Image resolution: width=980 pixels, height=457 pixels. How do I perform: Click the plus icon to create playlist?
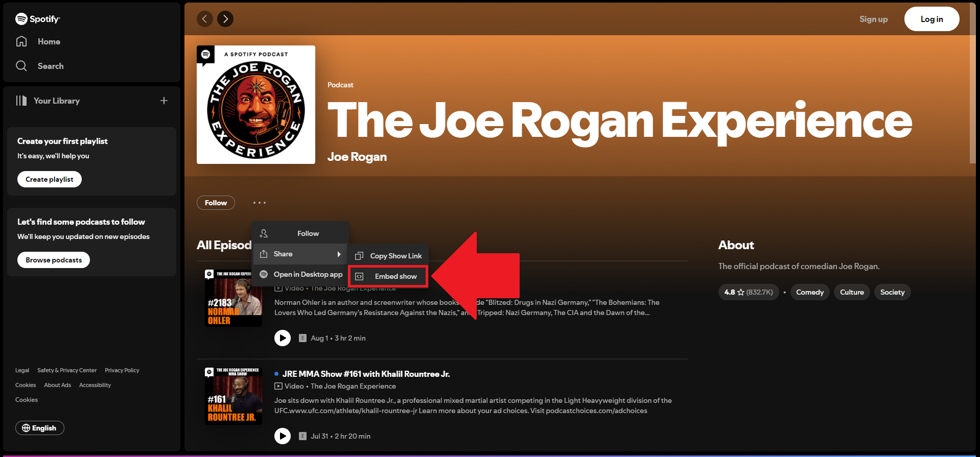coord(164,101)
